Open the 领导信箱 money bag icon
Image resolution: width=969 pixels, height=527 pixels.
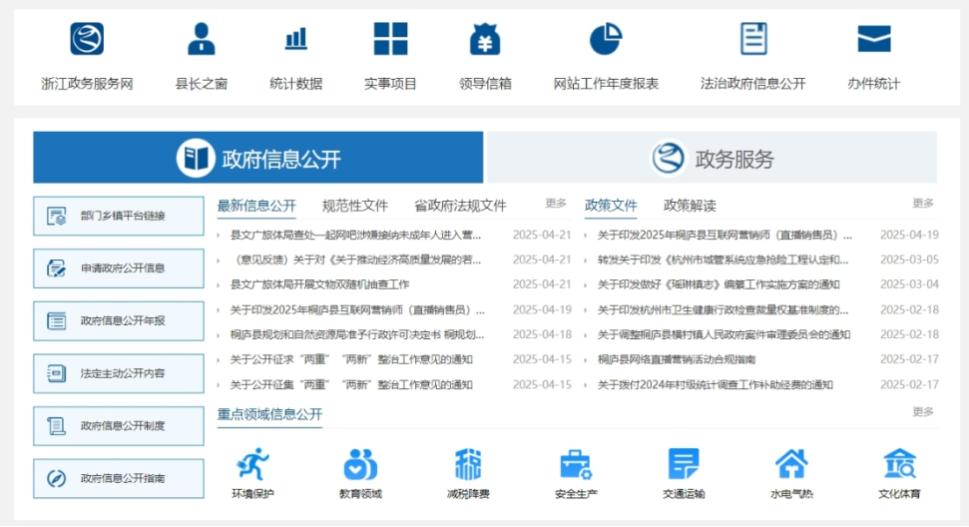point(485,39)
